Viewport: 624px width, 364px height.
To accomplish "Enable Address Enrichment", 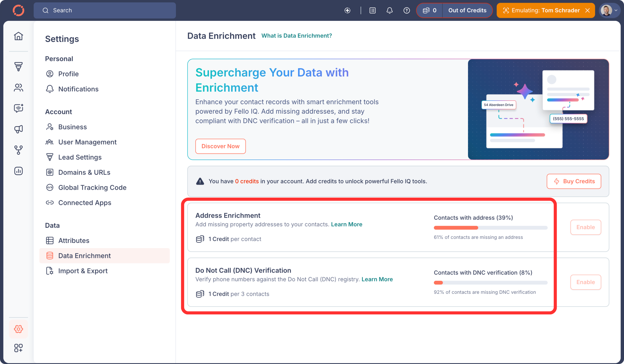I will tap(586, 227).
